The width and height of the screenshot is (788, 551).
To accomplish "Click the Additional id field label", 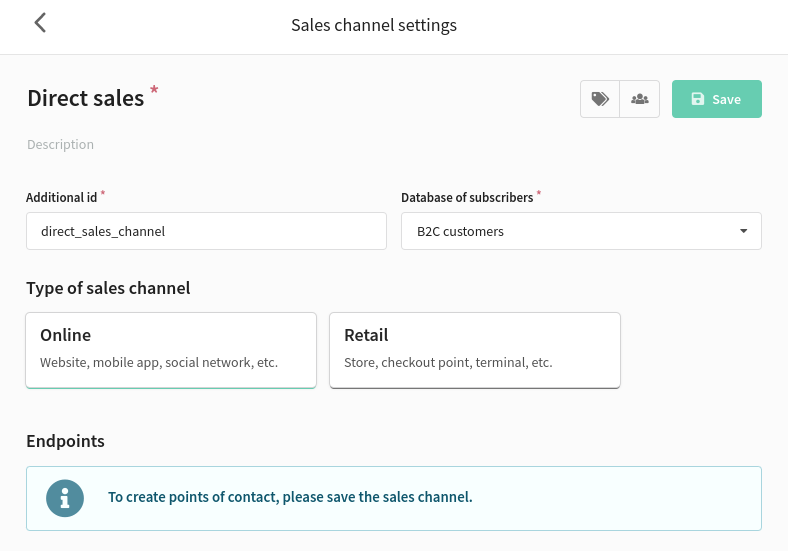I will tap(61, 198).
